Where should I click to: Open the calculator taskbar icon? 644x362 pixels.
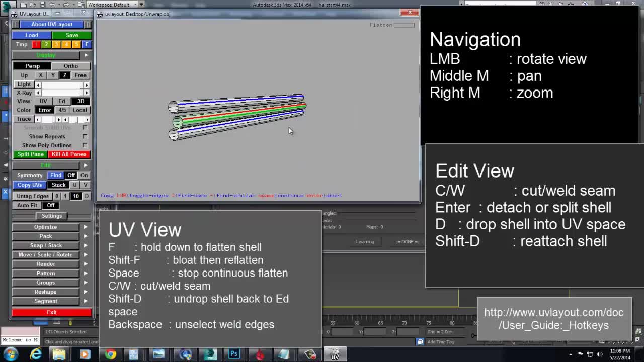(134, 354)
